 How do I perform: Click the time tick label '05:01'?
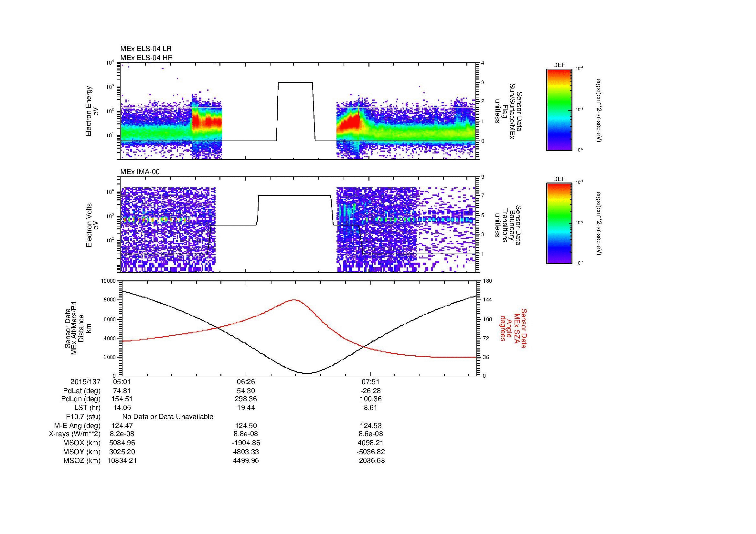pyautogui.click(x=122, y=382)
